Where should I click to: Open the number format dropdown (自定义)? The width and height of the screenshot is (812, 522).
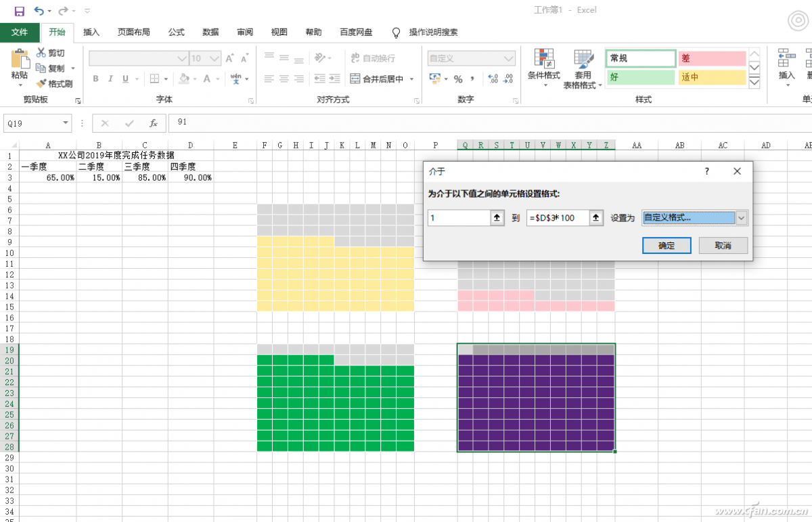tap(510, 58)
